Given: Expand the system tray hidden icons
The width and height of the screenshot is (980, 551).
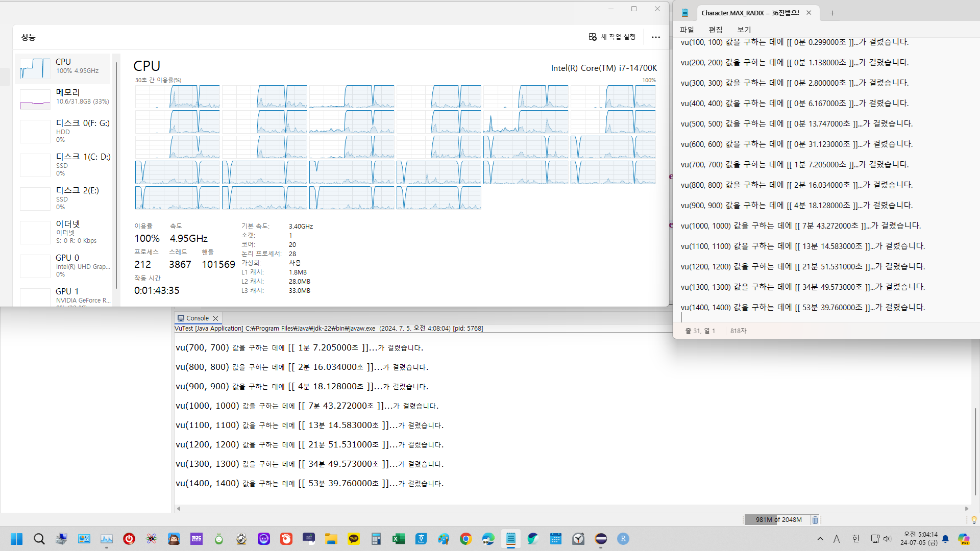Looking at the screenshot, I should tap(820, 539).
